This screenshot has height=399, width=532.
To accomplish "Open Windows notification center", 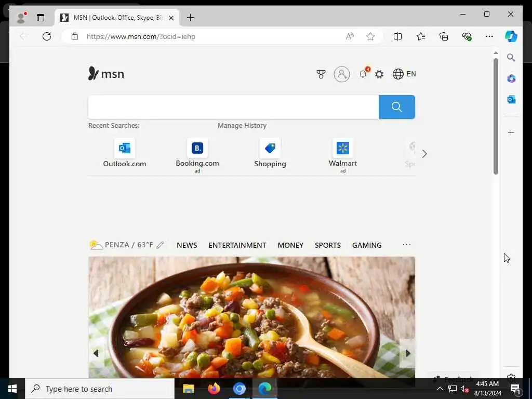I will coord(515,389).
